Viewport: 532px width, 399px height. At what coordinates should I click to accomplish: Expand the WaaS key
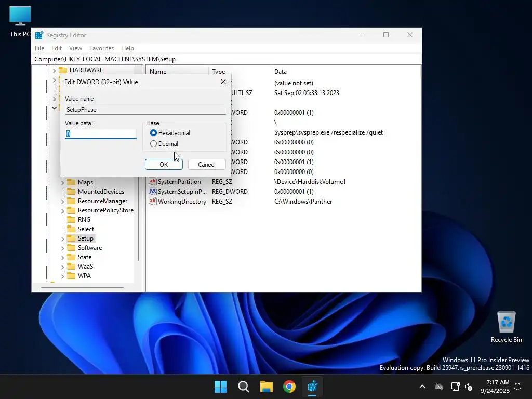[62, 267]
